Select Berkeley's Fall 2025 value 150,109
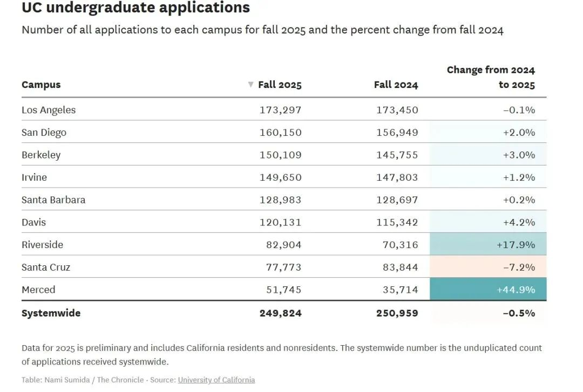This screenshot has height=392, width=583. click(280, 155)
